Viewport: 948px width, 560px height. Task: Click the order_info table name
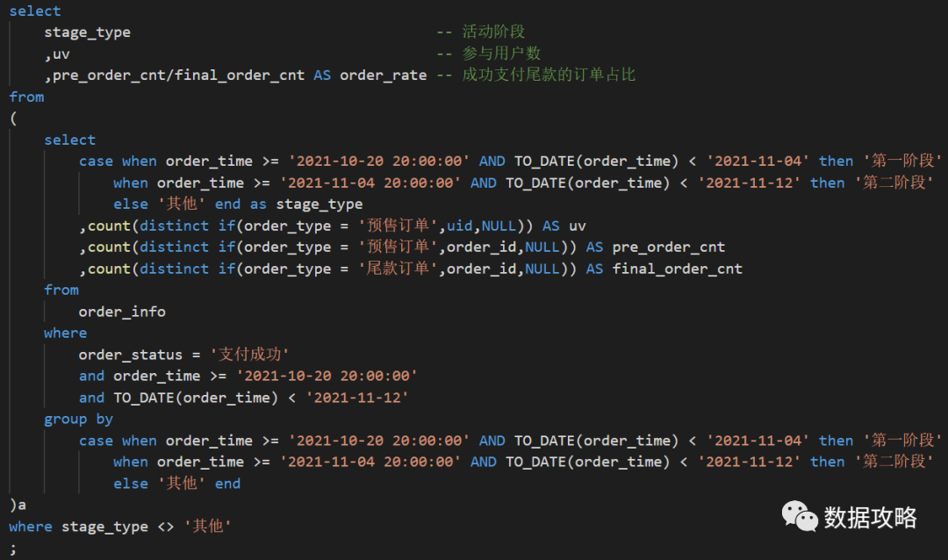click(x=122, y=312)
